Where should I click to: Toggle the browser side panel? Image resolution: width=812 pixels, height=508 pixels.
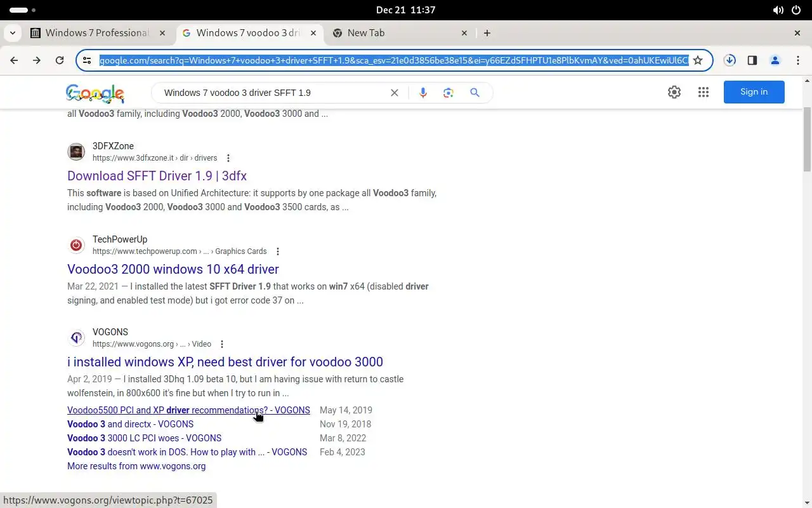click(x=752, y=60)
